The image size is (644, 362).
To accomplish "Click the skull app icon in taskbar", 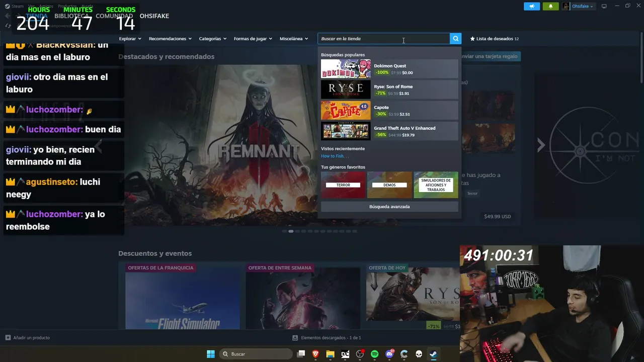I will (419, 354).
